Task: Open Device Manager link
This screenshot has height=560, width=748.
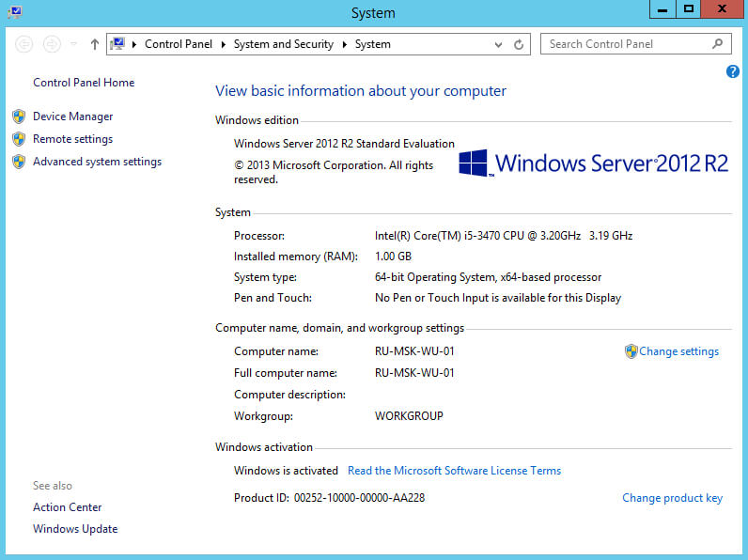Action: (73, 117)
